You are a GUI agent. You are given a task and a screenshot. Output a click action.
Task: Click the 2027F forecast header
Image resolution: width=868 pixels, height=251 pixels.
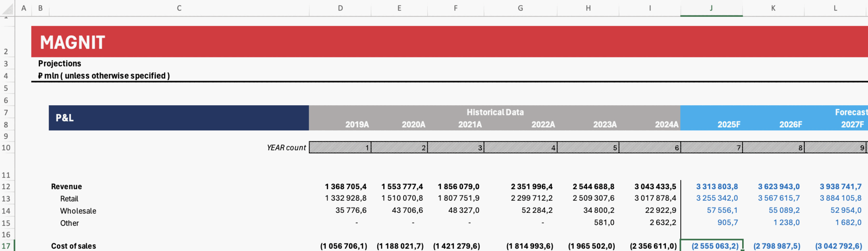point(852,125)
